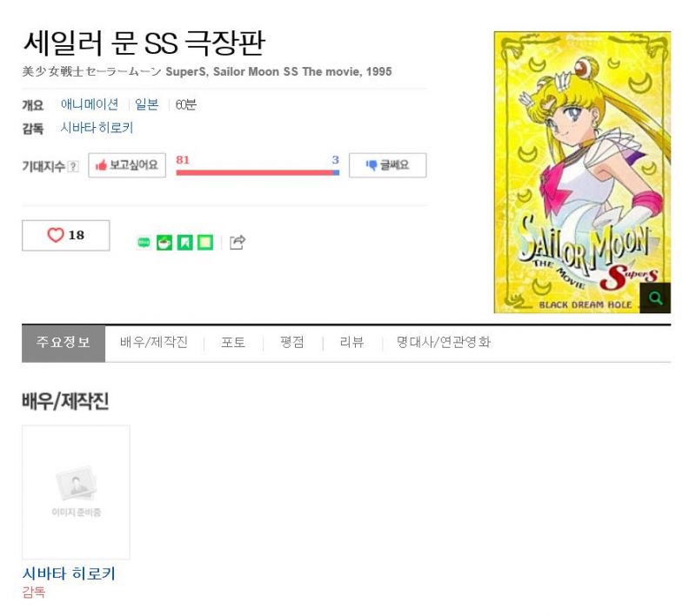Click the green square memo share icon

(205, 243)
